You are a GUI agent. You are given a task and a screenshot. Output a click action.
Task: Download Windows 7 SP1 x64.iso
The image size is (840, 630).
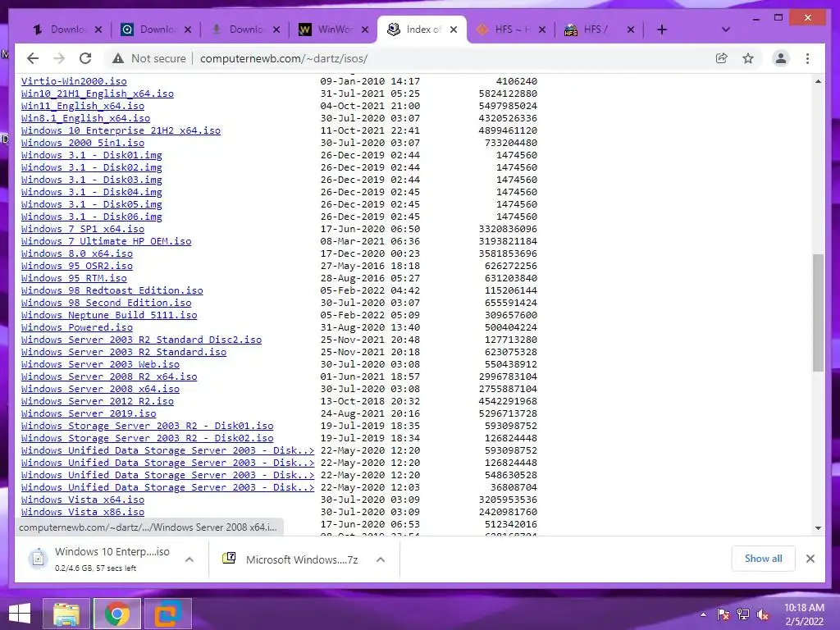click(x=83, y=230)
